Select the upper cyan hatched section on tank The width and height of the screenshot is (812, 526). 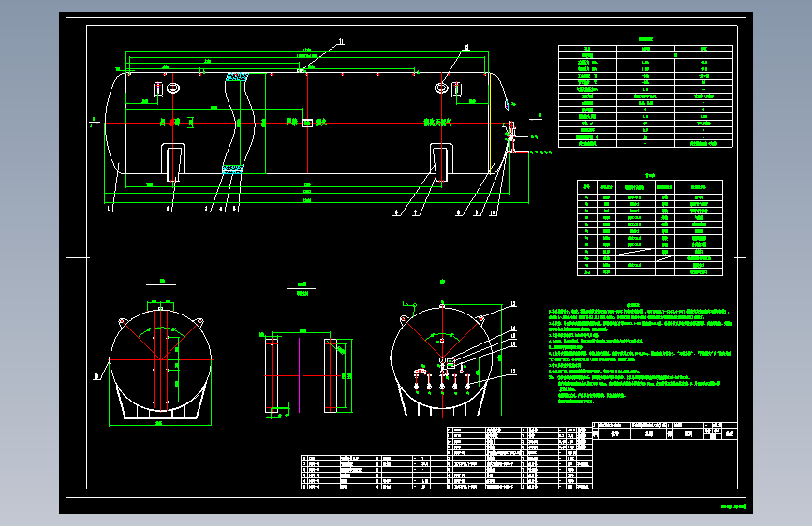coord(237,77)
